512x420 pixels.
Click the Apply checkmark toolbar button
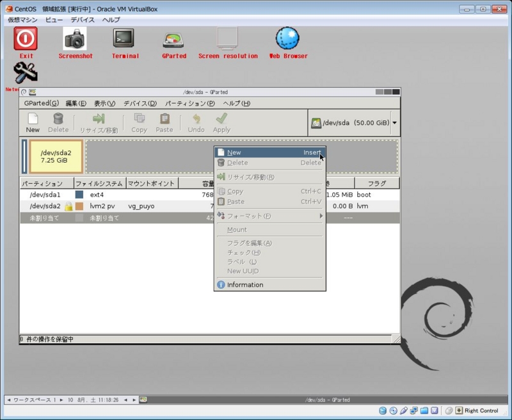click(x=221, y=123)
